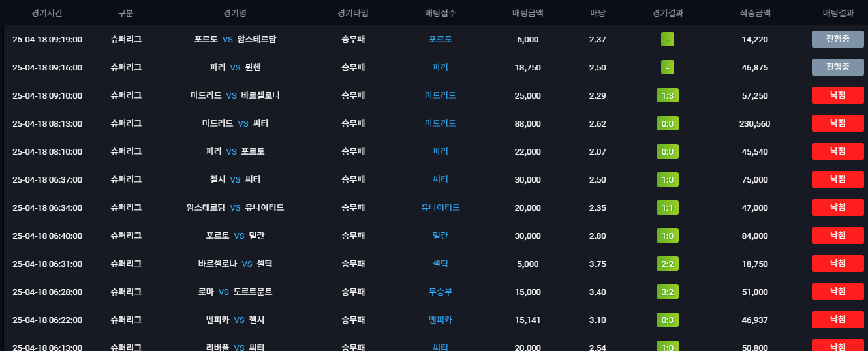Click the 낙첨 badge for 로마 vs 도르트문트
Screen dimensions: 868x351
point(837,292)
